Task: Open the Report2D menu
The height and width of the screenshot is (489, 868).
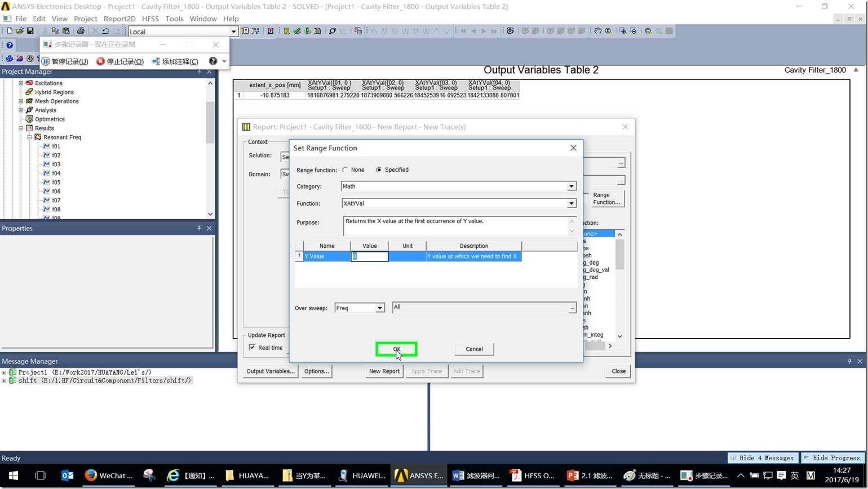Action: click(119, 19)
